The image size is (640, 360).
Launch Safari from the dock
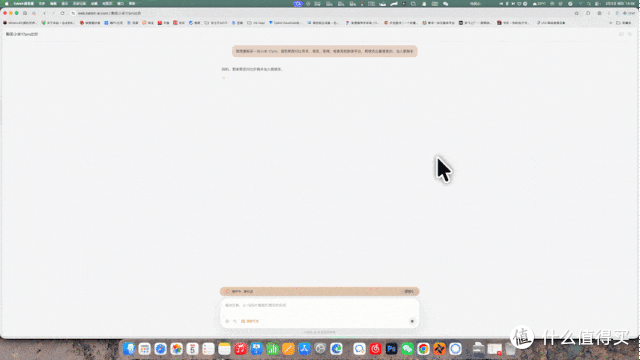(x=160, y=349)
